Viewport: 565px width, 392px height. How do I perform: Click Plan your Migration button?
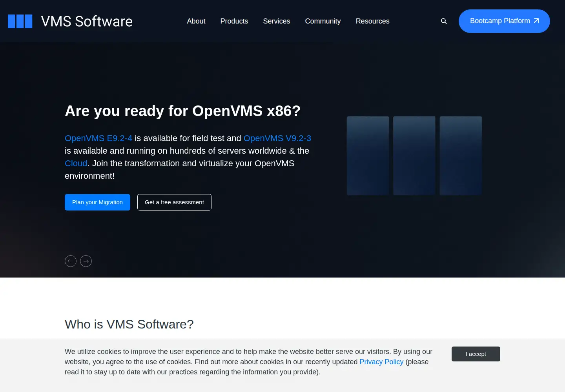point(97,202)
